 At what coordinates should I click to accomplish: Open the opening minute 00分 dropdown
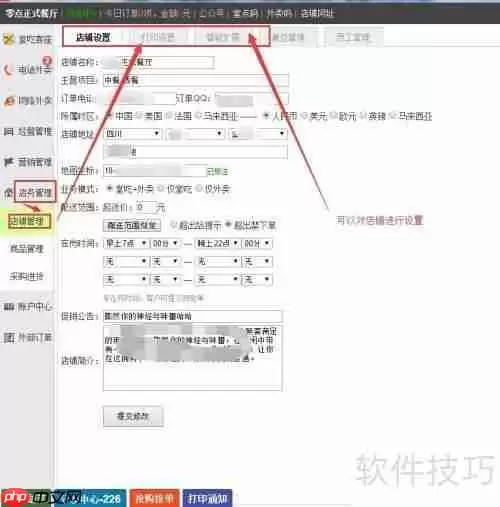[165, 243]
